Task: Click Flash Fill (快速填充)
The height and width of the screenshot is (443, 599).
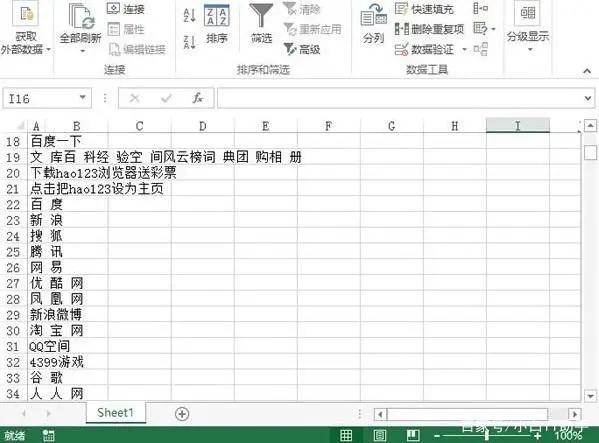Action: [x=424, y=9]
